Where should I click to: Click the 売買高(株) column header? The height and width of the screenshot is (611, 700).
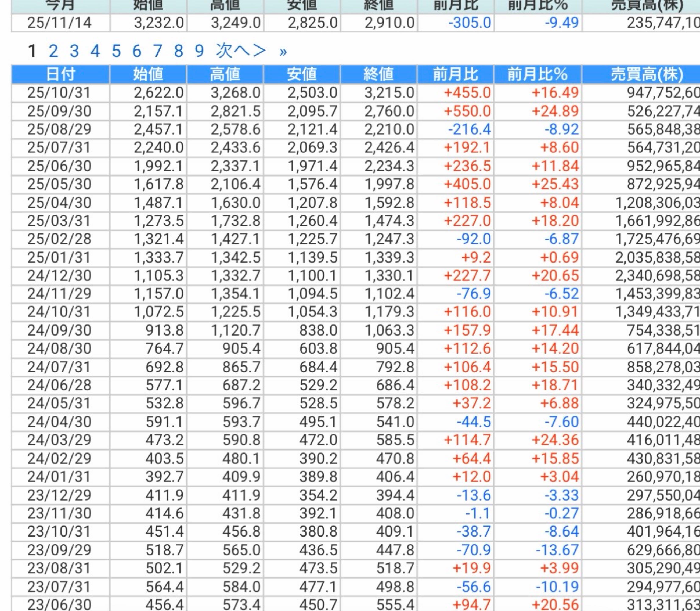point(647,74)
